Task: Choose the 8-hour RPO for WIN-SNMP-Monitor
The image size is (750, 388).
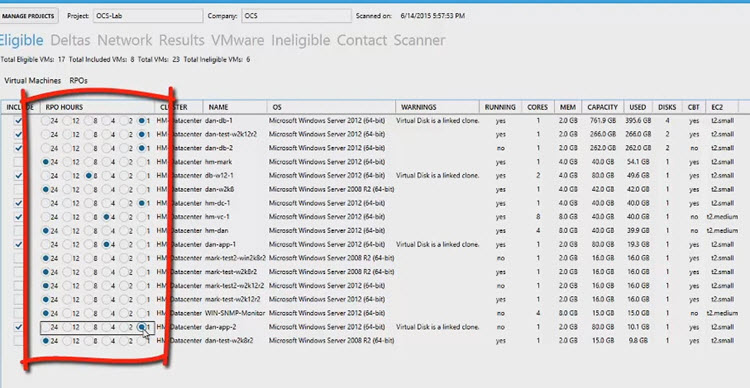Action: coord(88,313)
